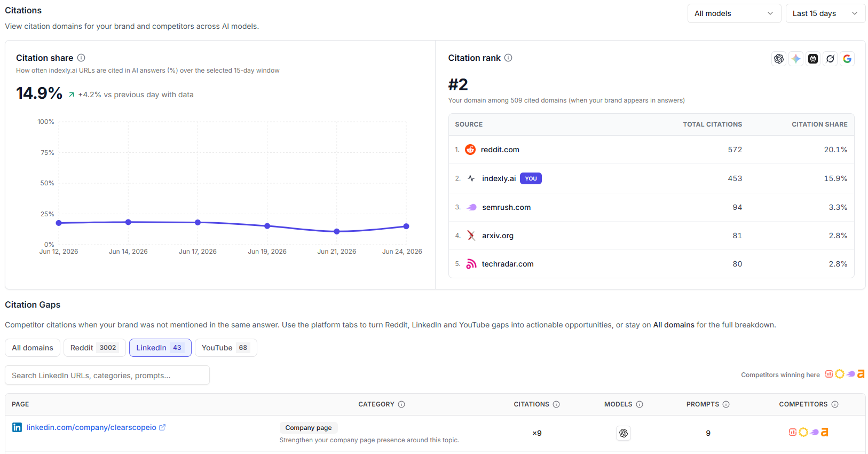Click the #2 citation rank figure

458,84
